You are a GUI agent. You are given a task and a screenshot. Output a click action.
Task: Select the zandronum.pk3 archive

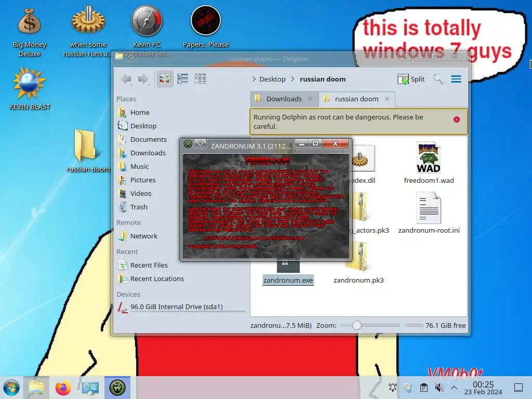(x=358, y=263)
